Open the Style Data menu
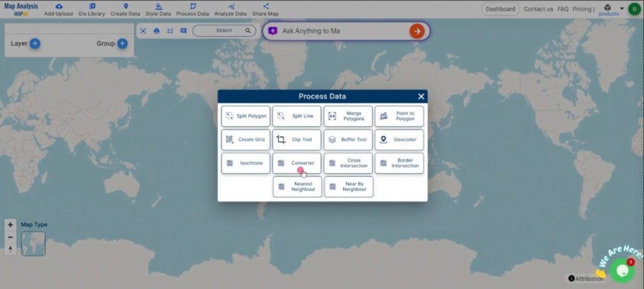 point(158,9)
